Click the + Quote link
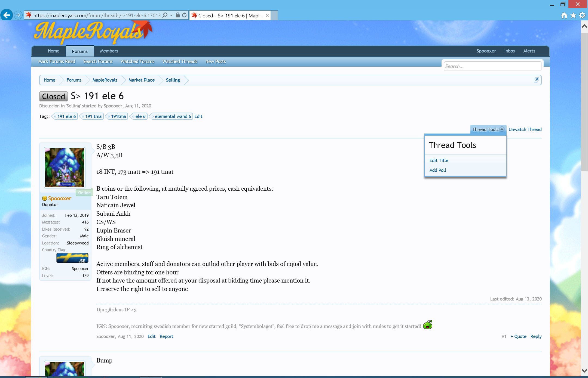 click(518, 336)
